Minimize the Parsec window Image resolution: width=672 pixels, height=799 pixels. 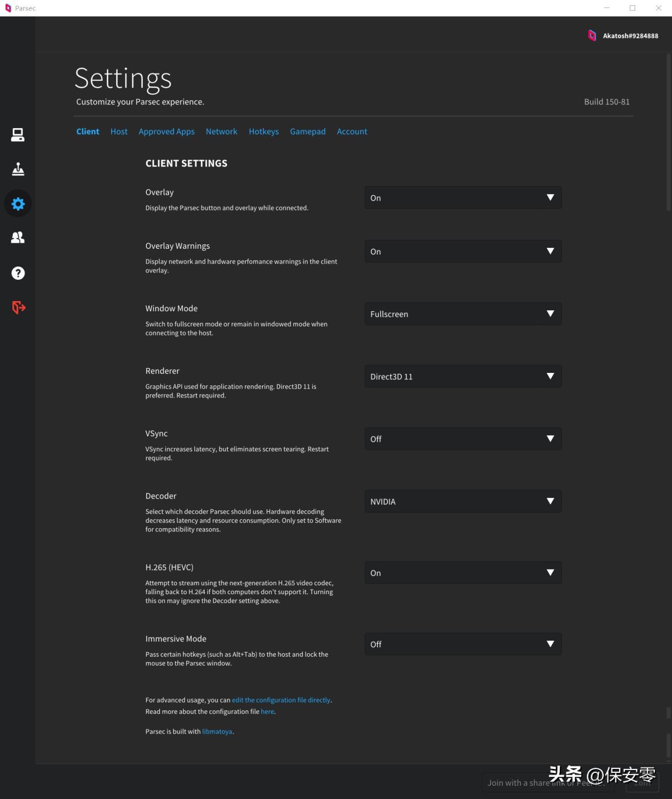click(607, 8)
